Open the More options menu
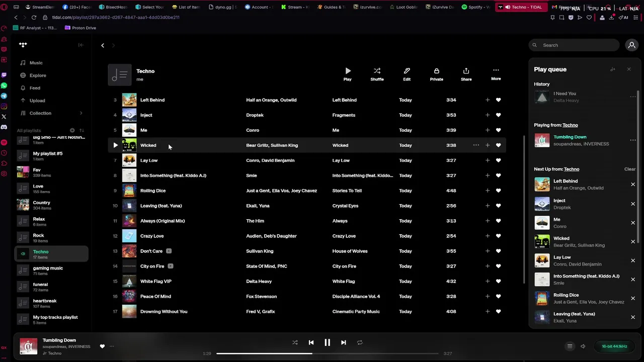 coord(496,74)
